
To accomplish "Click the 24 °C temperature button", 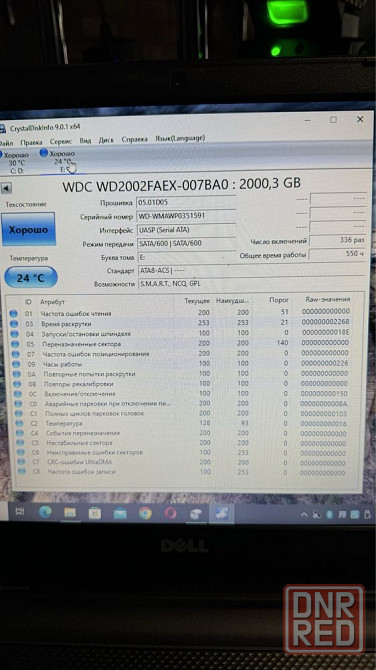I will 31,277.
